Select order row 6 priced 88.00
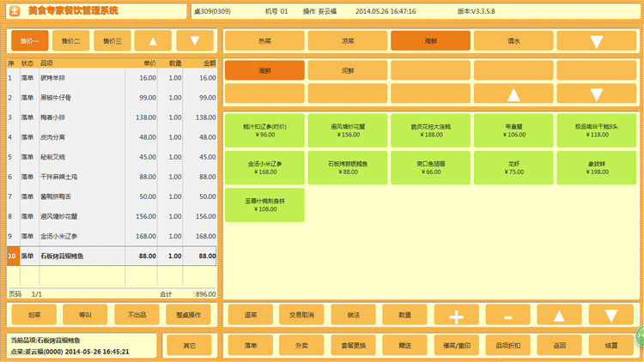The image size is (644, 362). (112, 177)
